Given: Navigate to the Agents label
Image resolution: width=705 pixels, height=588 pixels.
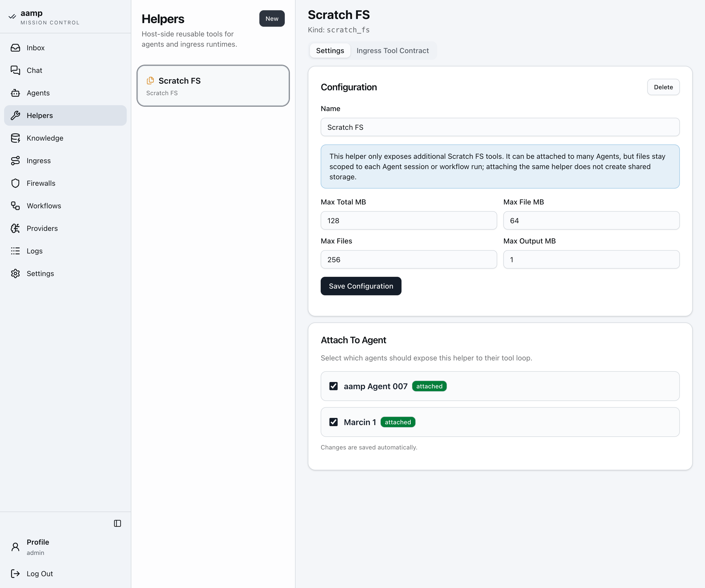Looking at the screenshot, I should coord(38,93).
